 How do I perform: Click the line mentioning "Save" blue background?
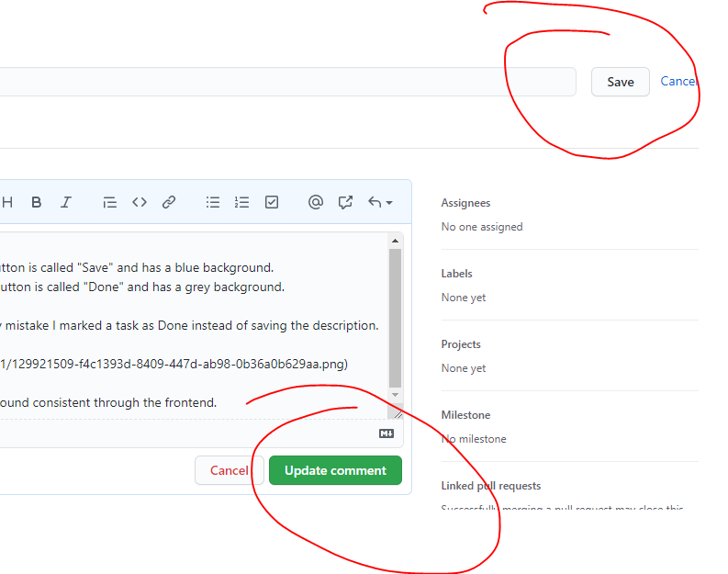click(x=137, y=267)
